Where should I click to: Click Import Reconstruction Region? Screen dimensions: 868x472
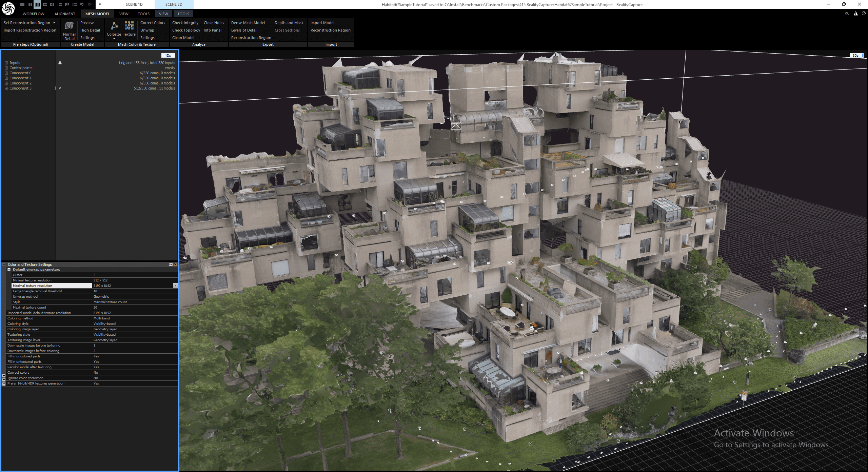tap(30, 30)
